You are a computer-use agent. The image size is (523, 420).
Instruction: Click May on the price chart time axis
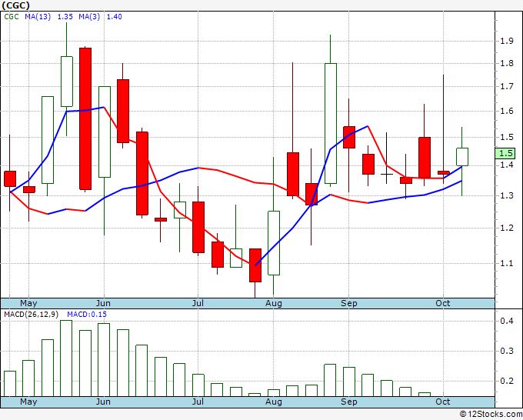[28, 303]
